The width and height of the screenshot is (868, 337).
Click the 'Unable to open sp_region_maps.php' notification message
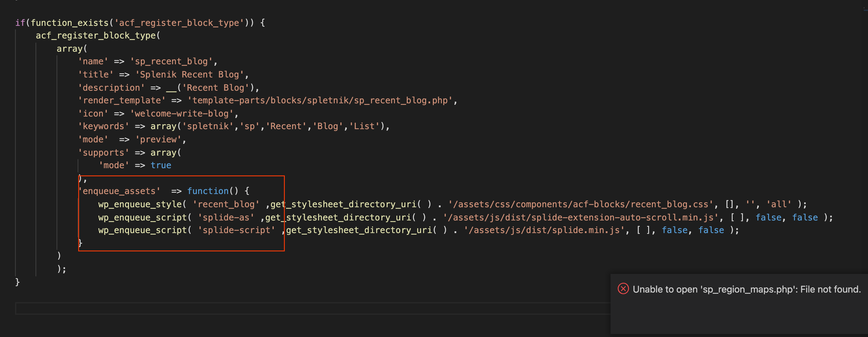pyautogui.click(x=746, y=289)
